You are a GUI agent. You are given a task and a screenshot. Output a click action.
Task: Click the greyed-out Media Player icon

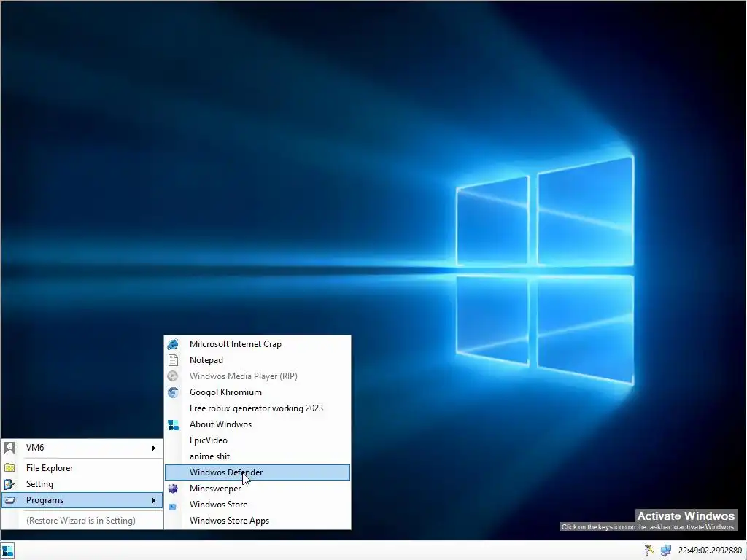click(173, 376)
